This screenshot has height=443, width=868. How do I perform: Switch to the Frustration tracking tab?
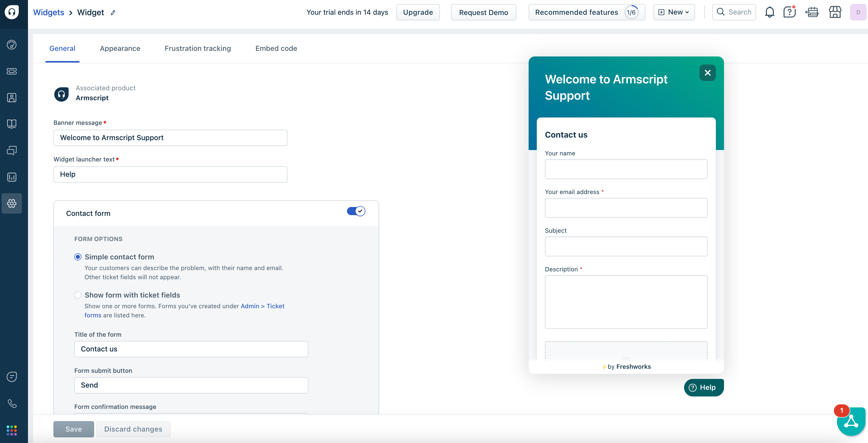(198, 48)
